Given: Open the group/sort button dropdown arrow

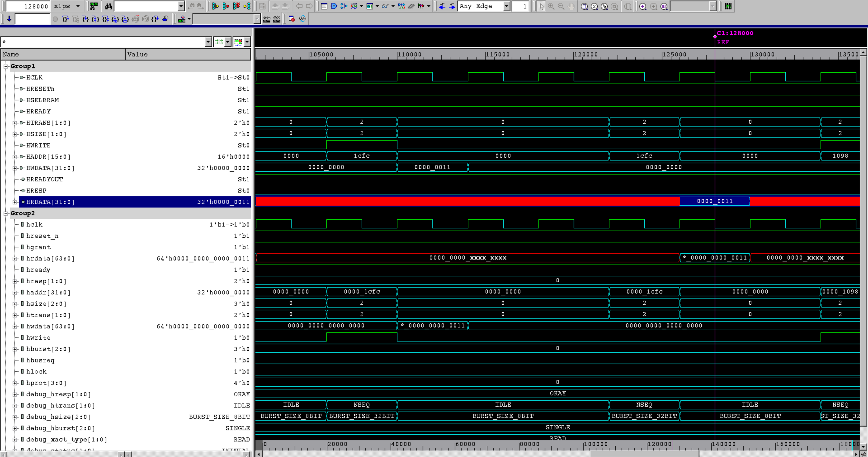Looking at the screenshot, I should click(228, 42).
